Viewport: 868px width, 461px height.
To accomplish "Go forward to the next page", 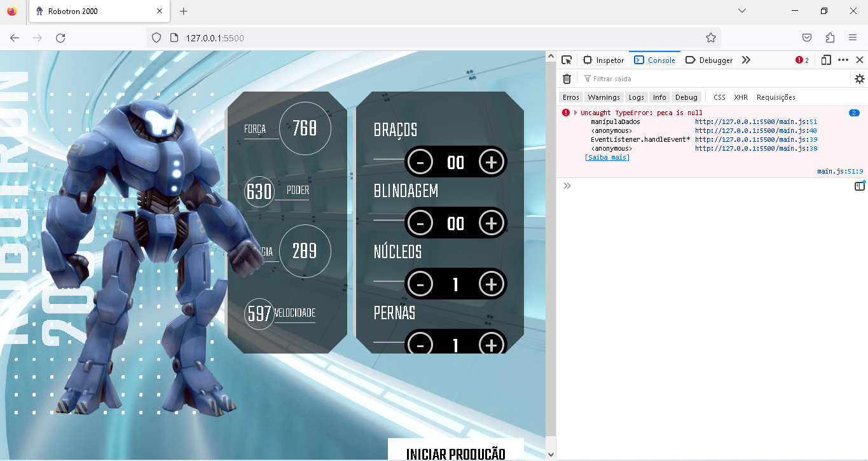I will pyautogui.click(x=38, y=38).
